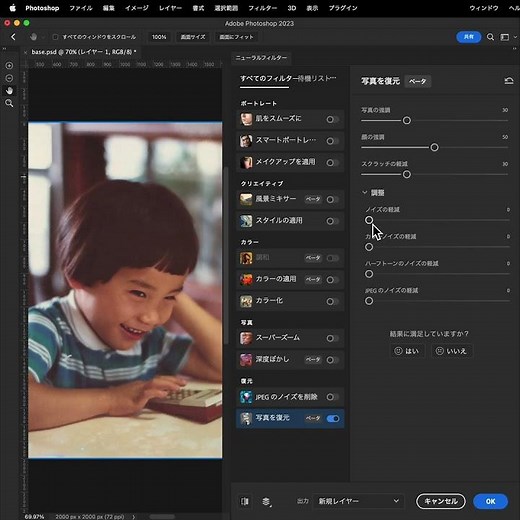Image resolution: width=520 pixels, height=520 pixels.
Task: Click the zoom-in plus tool
Action: click(9, 65)
